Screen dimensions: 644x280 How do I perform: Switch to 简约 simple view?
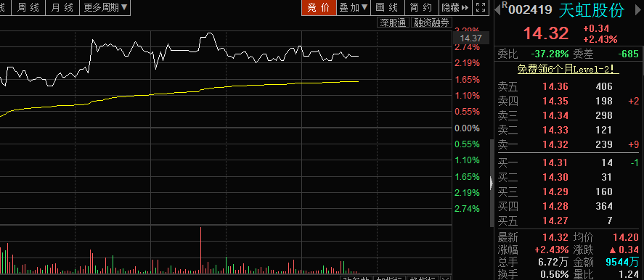pyautogui.click(x=421, y=7)
